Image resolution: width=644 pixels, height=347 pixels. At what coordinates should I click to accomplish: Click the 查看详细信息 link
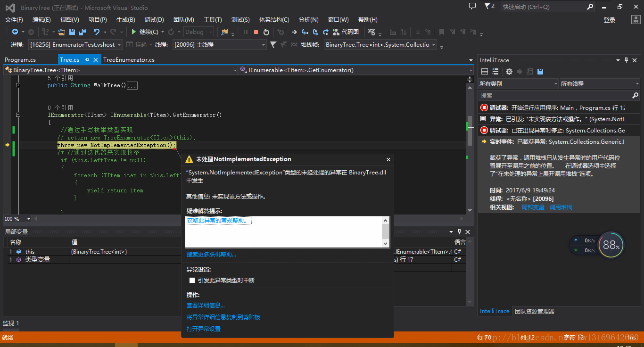[206, 306]
